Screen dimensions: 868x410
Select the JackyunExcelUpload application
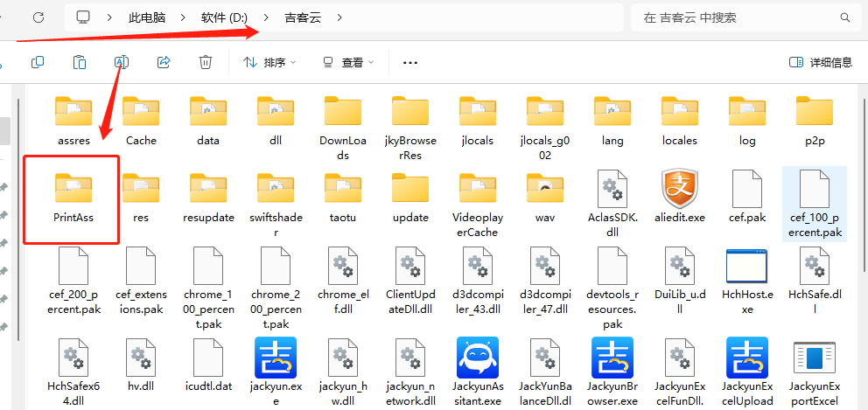747,372
